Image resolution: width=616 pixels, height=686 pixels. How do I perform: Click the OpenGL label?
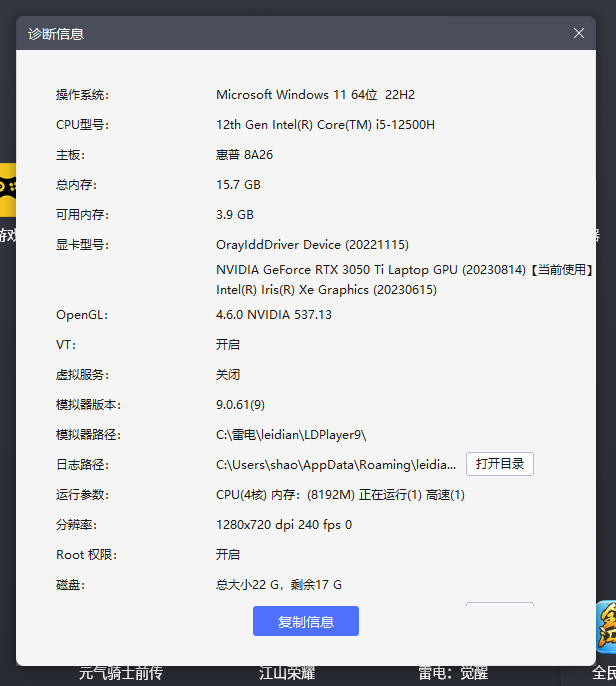82,315
